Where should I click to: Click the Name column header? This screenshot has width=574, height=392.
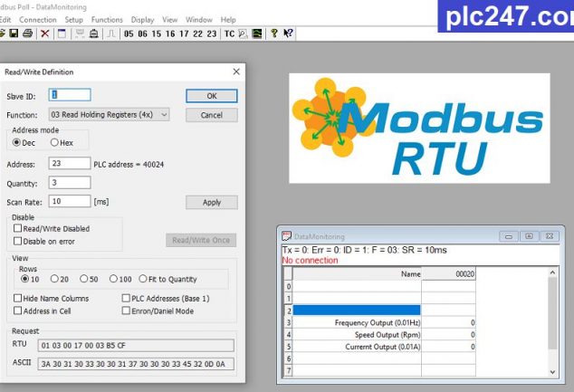point(357,273)
